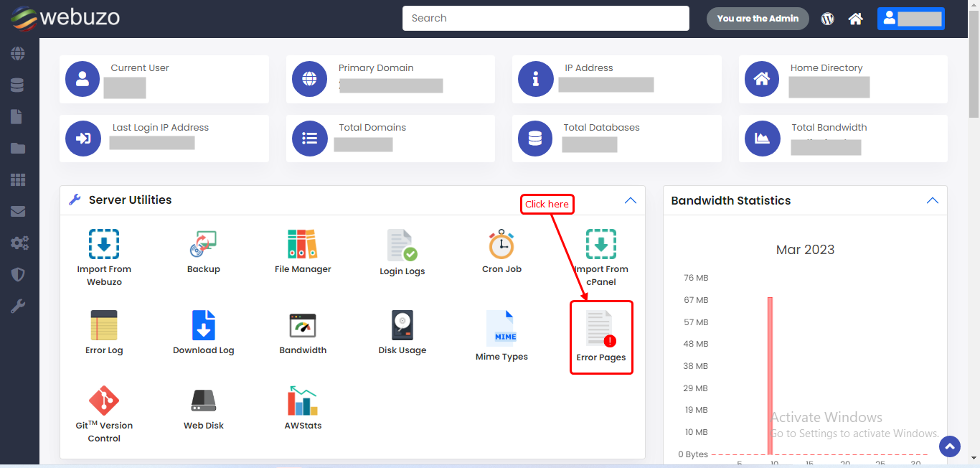The height and width of the screenshot is (468, 980).
Task: Open Mime Types settings
Action: (501, 335)
